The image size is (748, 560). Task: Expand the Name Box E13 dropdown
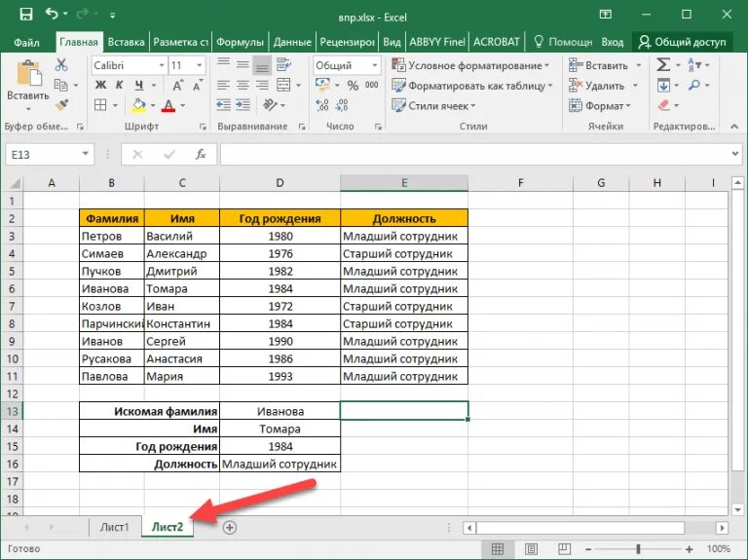tap(86, 154)
